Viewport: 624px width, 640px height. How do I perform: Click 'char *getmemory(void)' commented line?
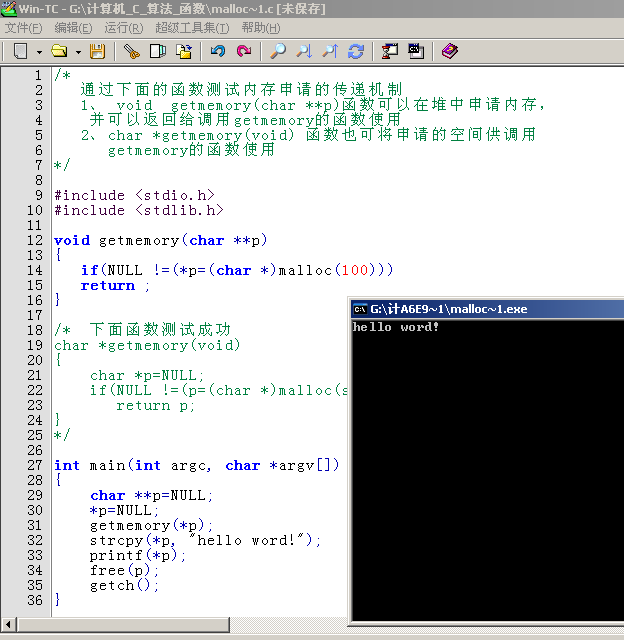tap(147, 345)
